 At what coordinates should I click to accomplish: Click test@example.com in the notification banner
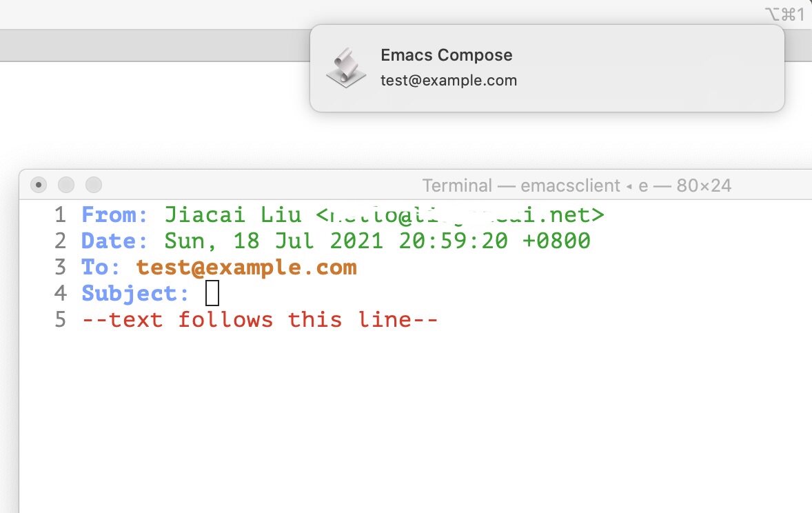pos(448,81)
